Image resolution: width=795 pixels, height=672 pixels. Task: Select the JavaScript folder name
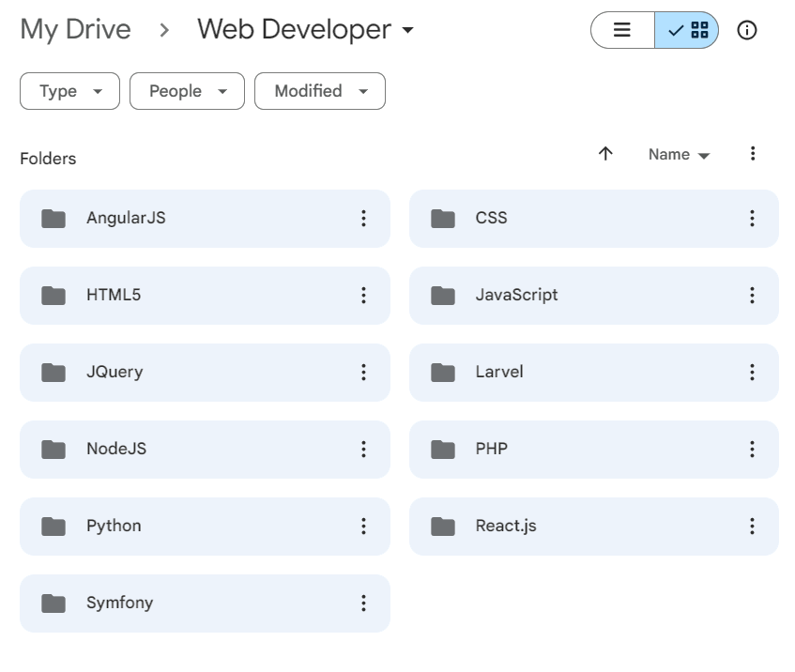click(x=516, y=295)
